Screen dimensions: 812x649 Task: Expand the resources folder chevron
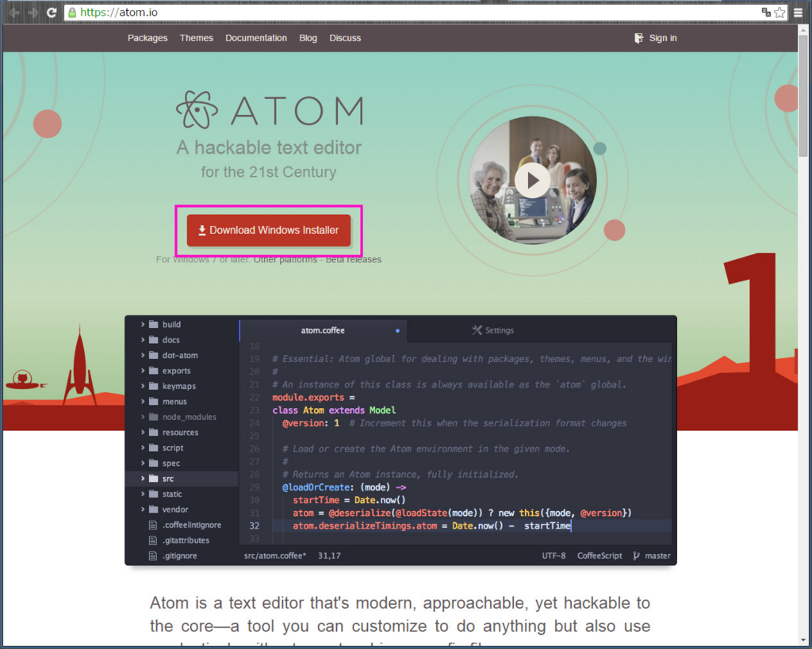pyautogui.click(x=143, y=432)
